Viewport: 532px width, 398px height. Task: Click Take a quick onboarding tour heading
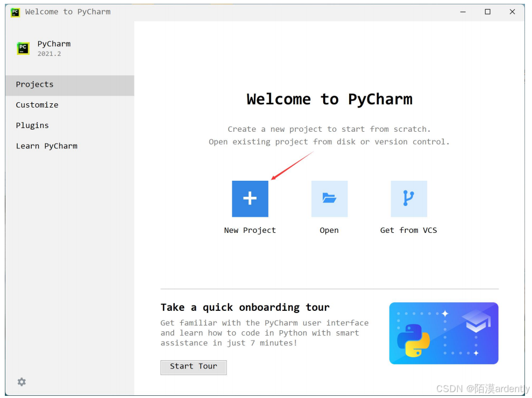pos(245,308)
